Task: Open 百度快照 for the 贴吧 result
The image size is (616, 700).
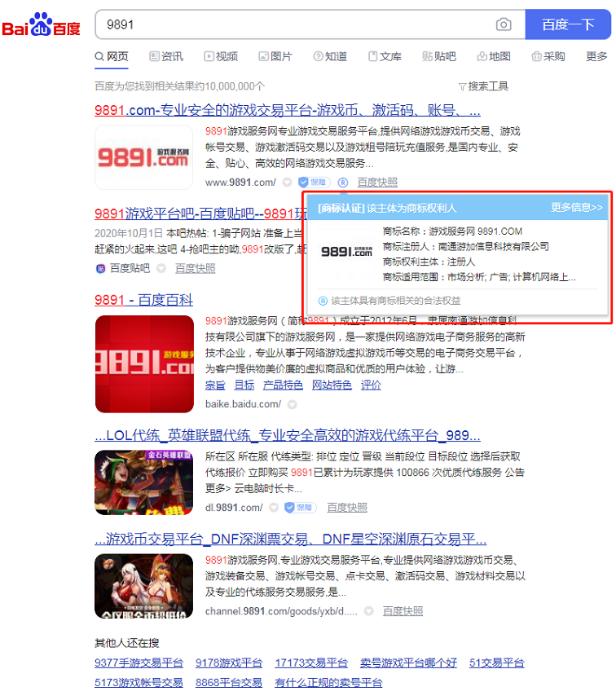Action: click(x=195, y=268)
